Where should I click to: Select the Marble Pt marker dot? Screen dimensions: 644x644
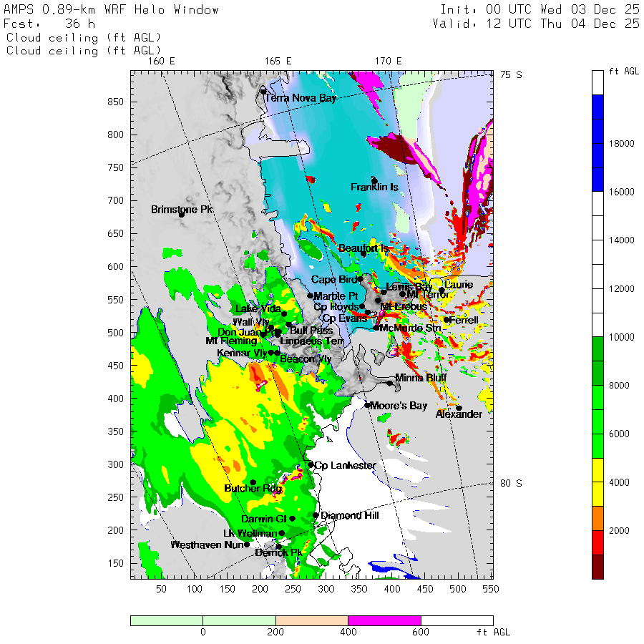tap(311, 296)
